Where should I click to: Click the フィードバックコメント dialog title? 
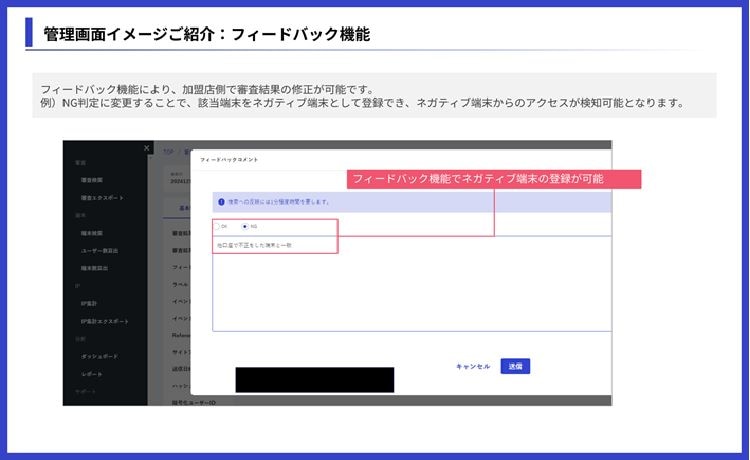coord(229,160)
